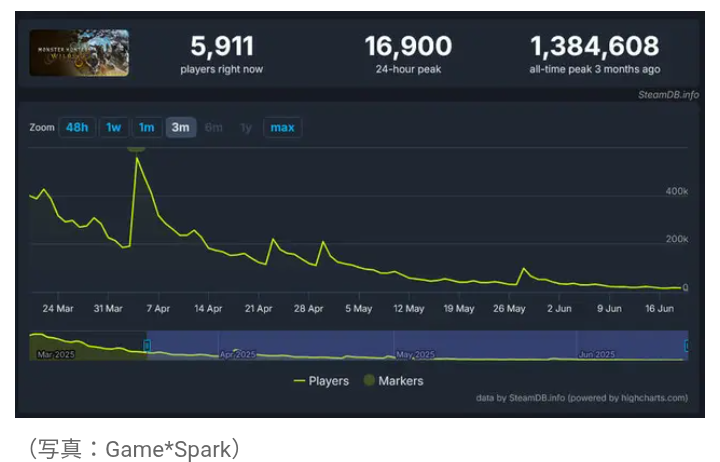This screenshot has width=720, height=462.
Task: Click the disabled 1y zoom option
Action: pyautogui.click(x=245, y=127)
